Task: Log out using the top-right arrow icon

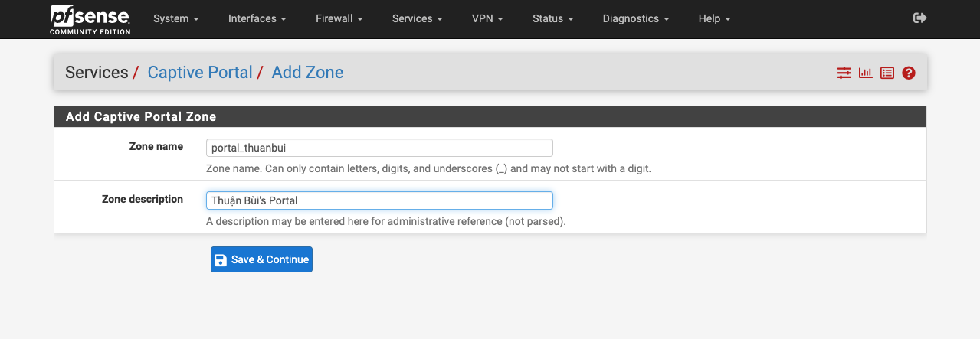Action: (920, 18)
